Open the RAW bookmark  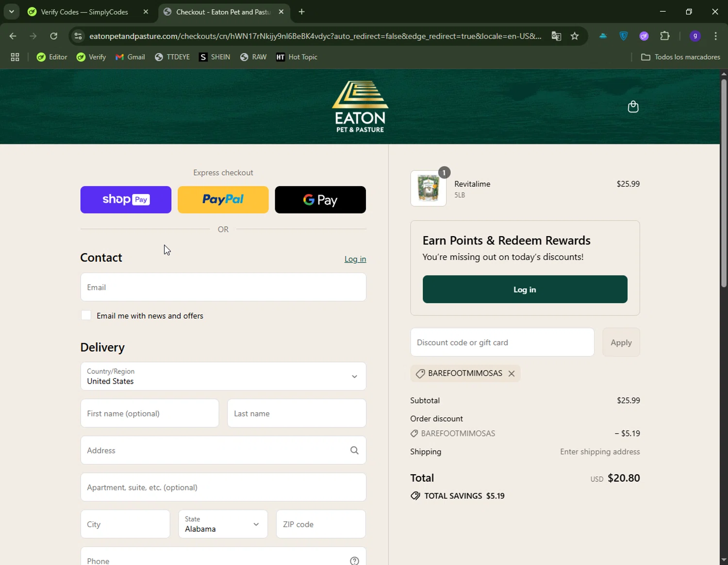click(x=253, y=57)
